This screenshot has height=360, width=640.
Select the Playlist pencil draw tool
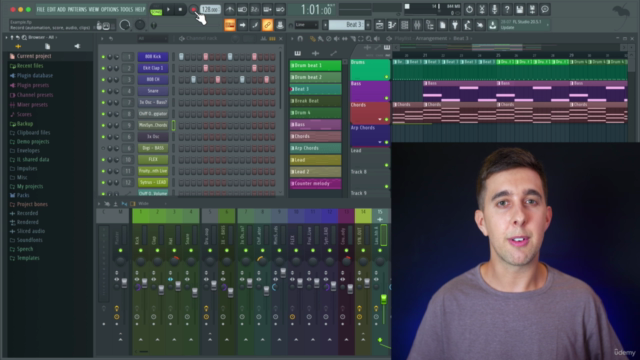coord(313,39)
